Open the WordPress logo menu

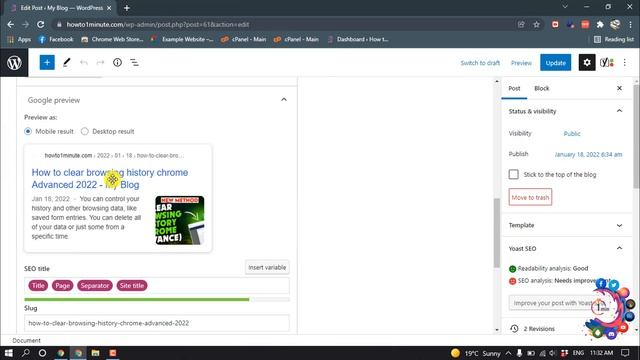point(14,63)
